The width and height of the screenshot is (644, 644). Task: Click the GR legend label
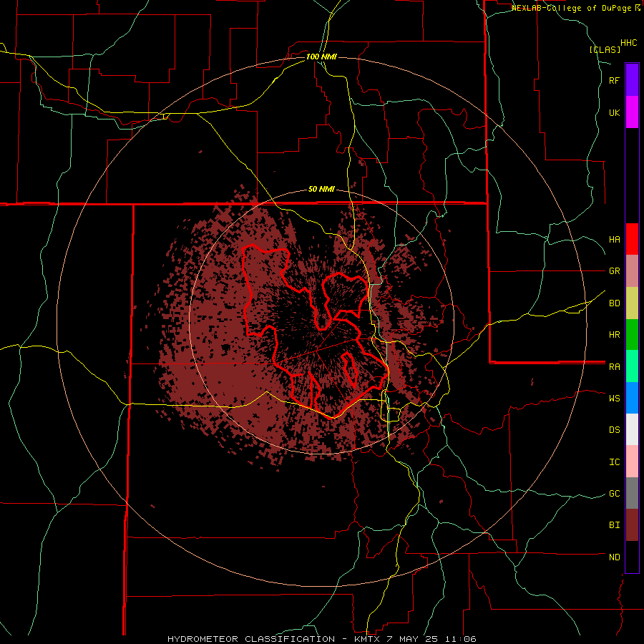pyautogui.click(x=614, y=271)
